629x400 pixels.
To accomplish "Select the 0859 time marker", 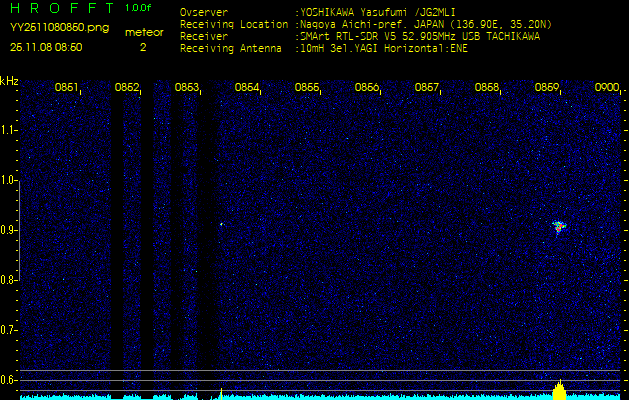I will tap(547, 88).
